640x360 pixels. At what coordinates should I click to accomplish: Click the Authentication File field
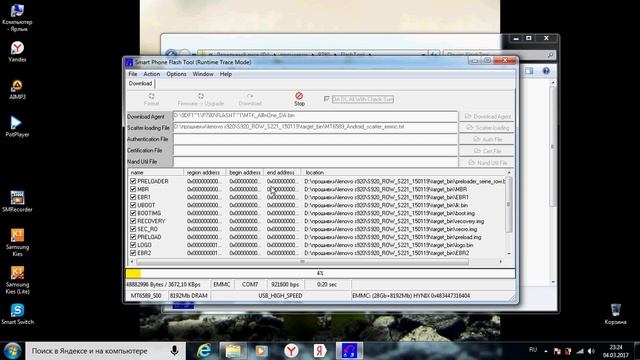(315, 139)
